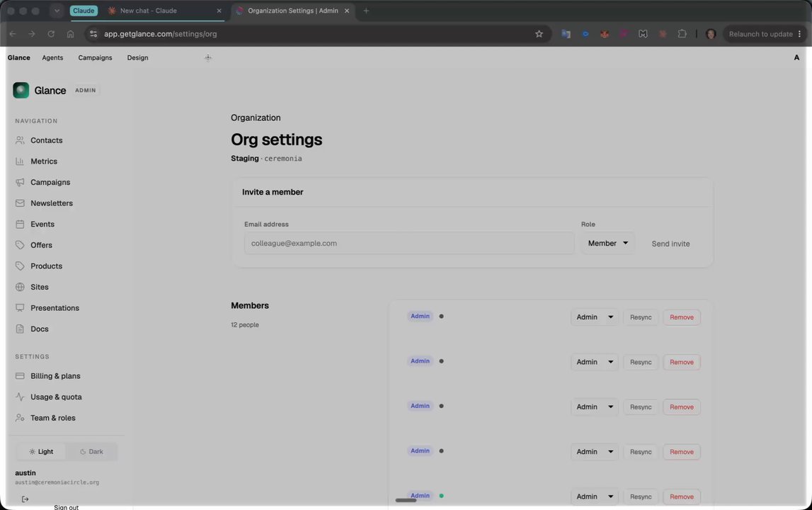Image resolution: width=812 pixels, height=510 pixels.
Task: Select the Campaigns megaphone icon in sidebar
Action: coord(20,183)
